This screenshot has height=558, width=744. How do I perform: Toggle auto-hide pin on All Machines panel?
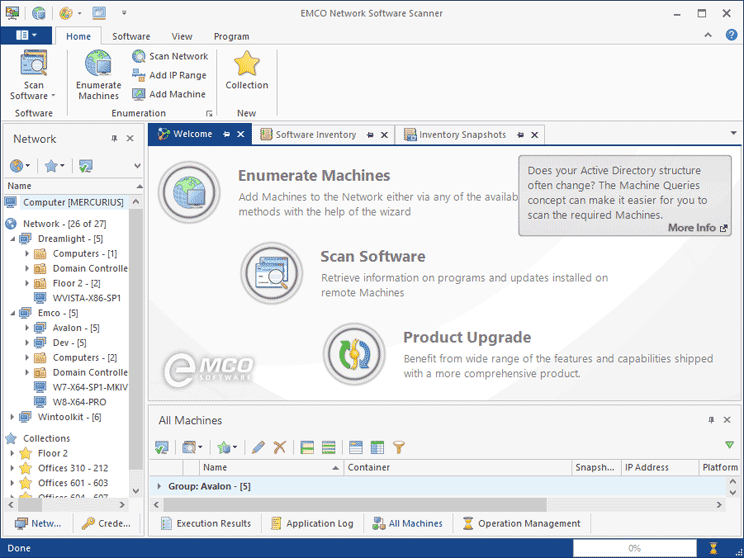point(711,420)
